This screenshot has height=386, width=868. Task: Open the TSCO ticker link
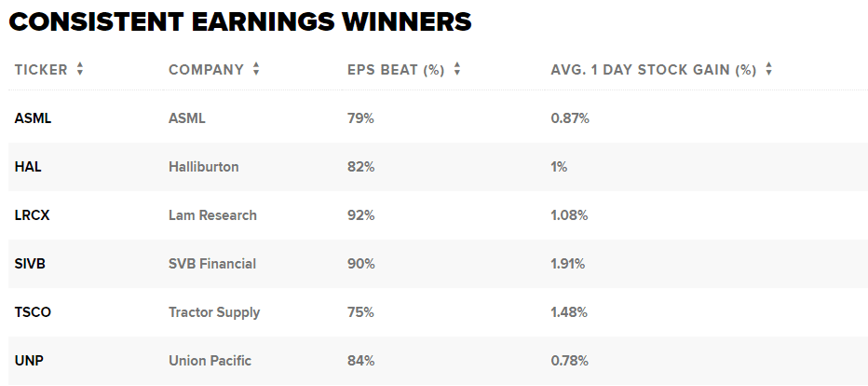(x=33, y=312)
